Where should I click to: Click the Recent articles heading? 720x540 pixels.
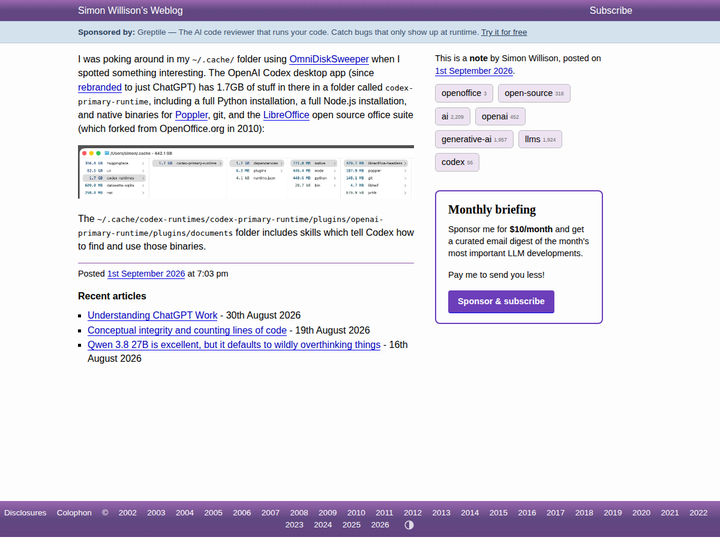point(112,296)
